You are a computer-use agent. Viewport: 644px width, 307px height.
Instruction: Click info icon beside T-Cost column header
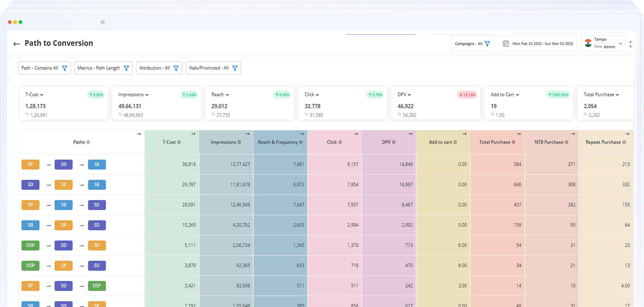179,142
